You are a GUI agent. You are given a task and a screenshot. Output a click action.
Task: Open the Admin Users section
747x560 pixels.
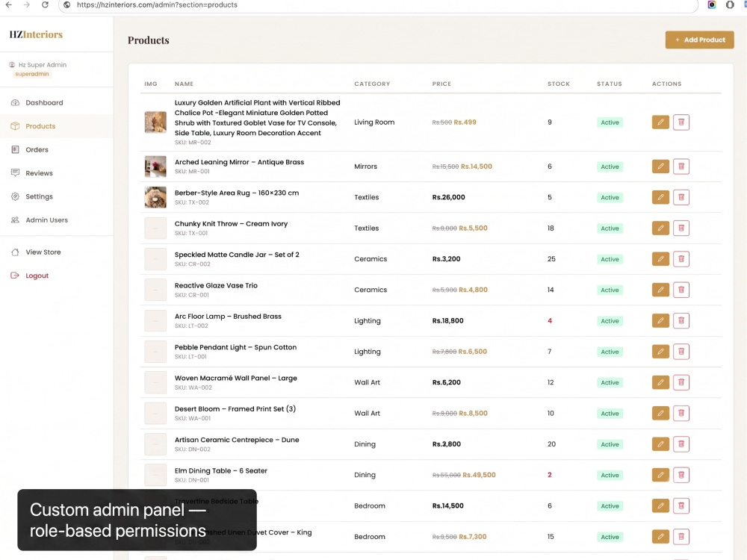tap(57, 220)
